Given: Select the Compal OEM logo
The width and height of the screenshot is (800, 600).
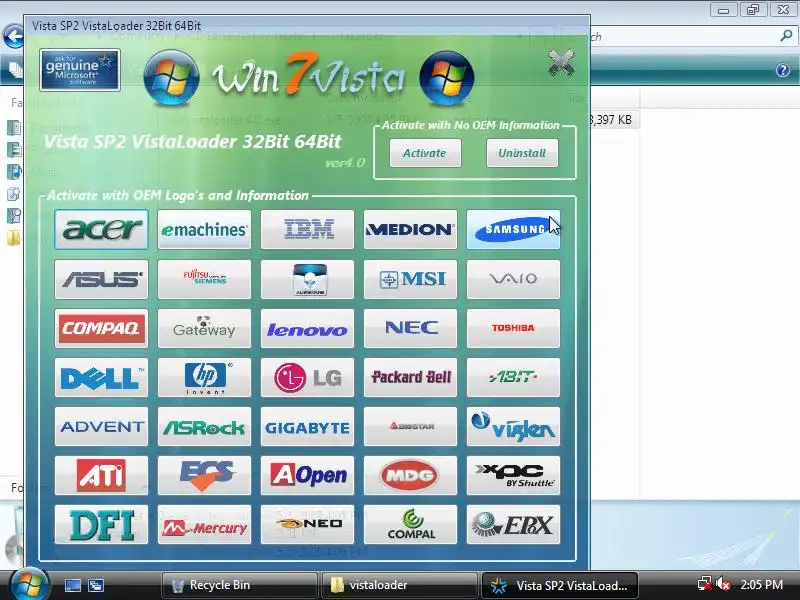Looking at the screenshot, I should tap(410, 524).
